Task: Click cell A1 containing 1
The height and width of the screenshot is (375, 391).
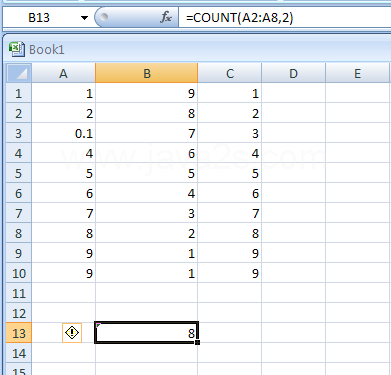Action: coord(63,93)
